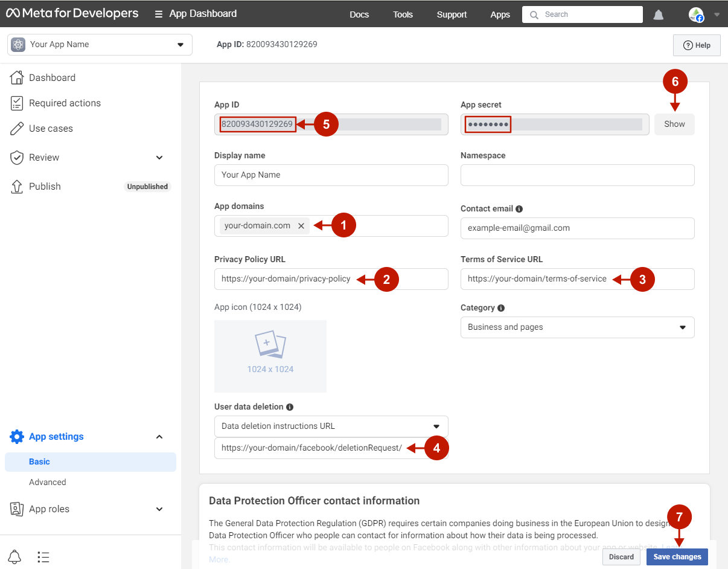Click the search magnifier icon

click(x=534, y=14)
